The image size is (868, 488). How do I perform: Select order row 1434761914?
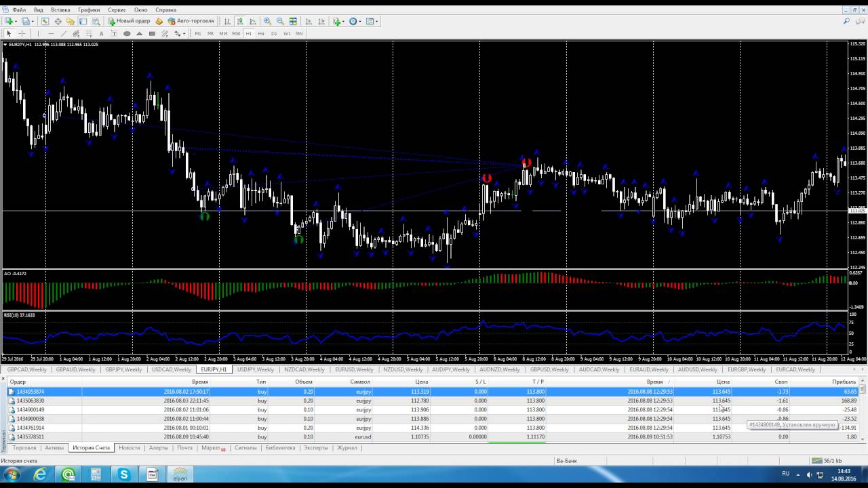click(x=434, y=428)
